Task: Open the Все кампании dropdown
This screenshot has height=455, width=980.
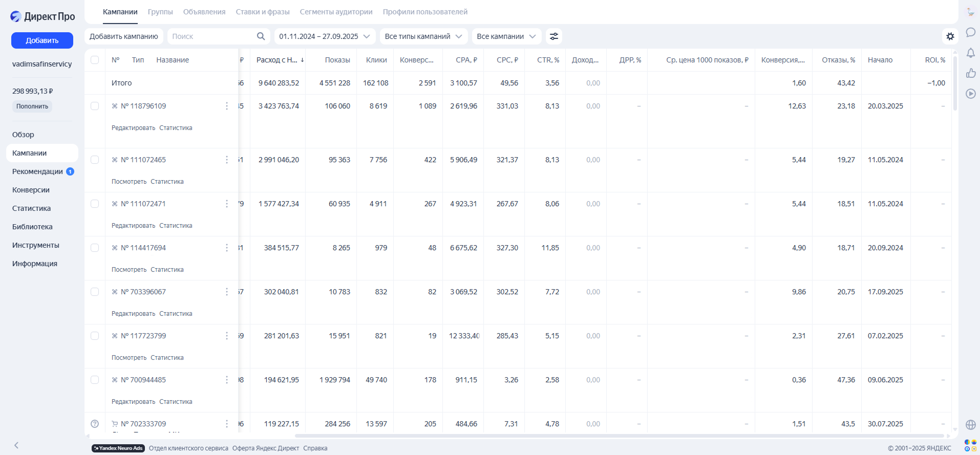Action: point(507,36)
